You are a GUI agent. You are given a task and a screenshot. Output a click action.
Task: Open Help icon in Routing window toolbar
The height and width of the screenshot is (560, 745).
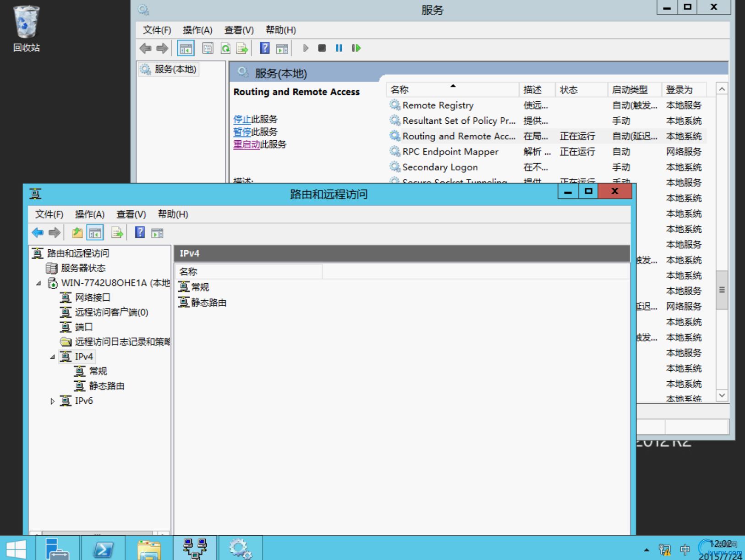tap(140, 233)
